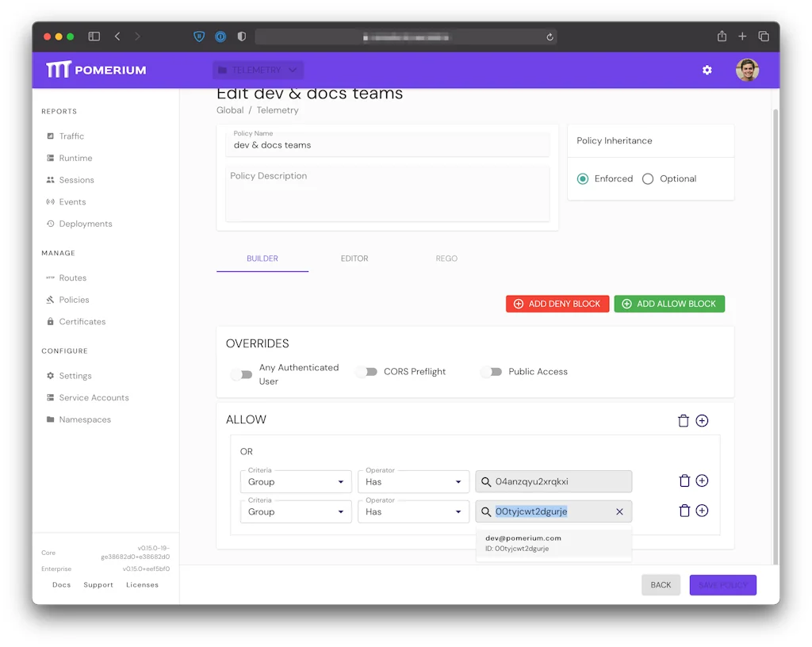Toggle the Safari sidebar icon
The image size is (812, 647).
(94, 36)
